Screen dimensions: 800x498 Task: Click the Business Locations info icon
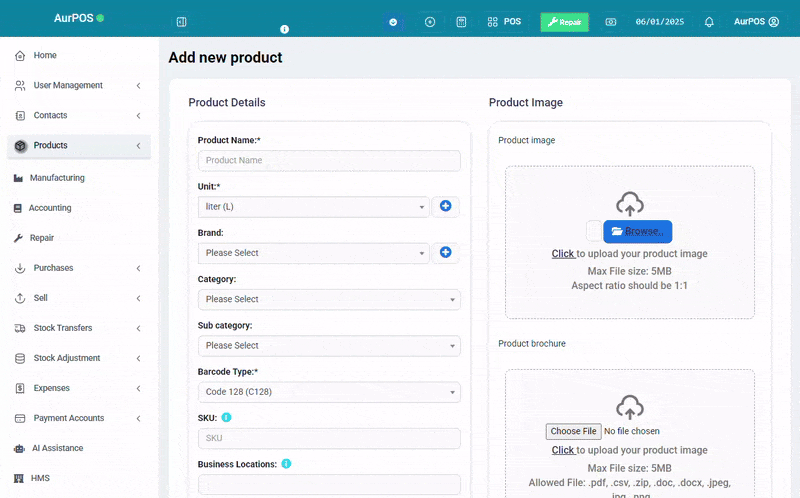(x=286, y=464)
